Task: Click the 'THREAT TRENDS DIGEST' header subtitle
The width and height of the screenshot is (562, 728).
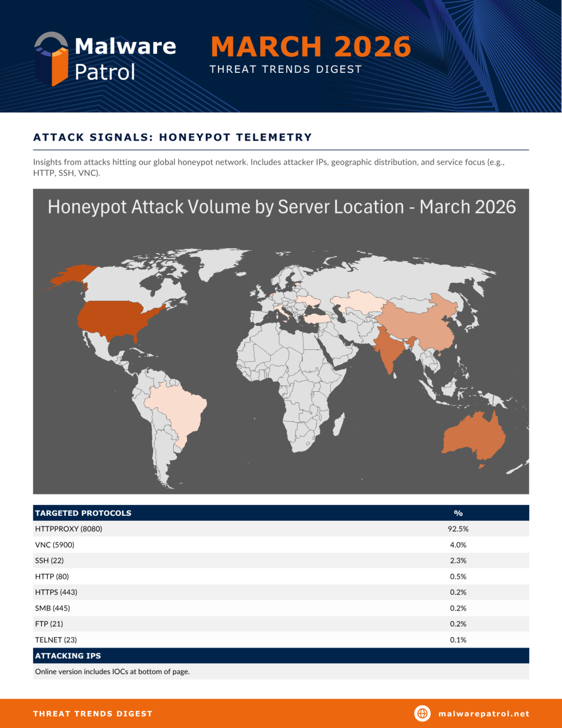Action: [286, 69]
